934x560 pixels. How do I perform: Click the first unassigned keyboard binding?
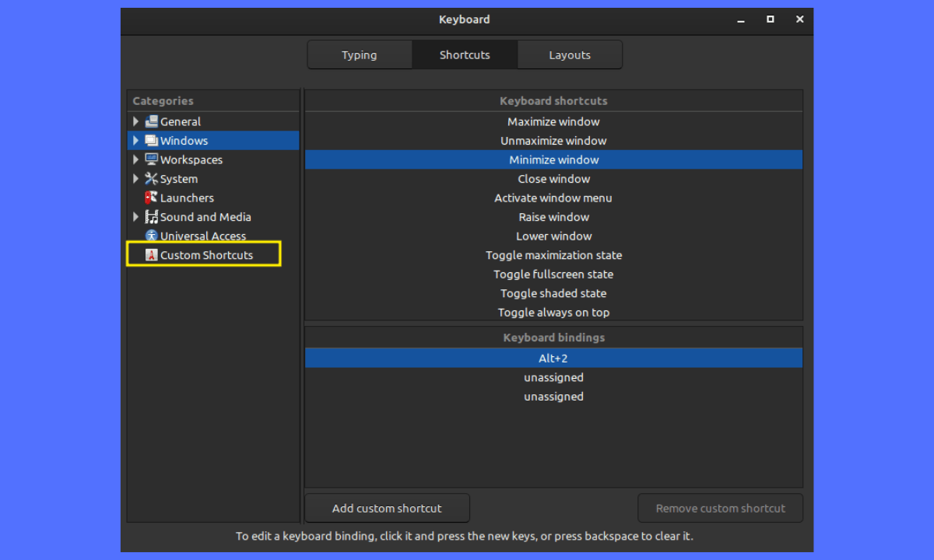click(553, 377)
